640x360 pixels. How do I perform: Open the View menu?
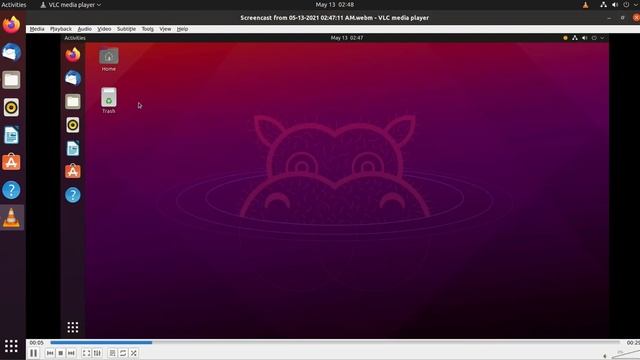tap(165, 29)
